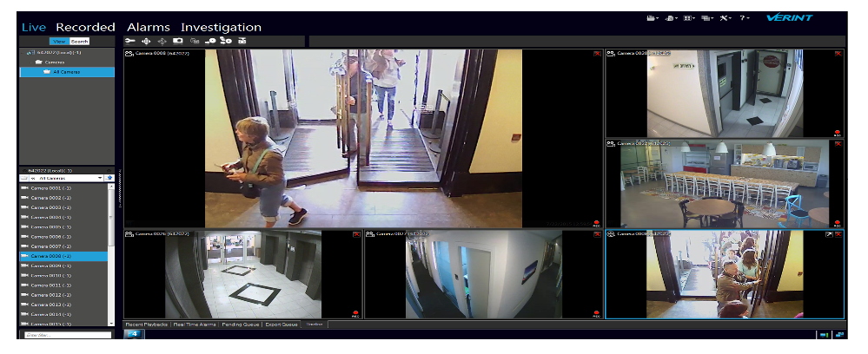Open the help question mark menu
868x354 pixels.
point(745,18)
